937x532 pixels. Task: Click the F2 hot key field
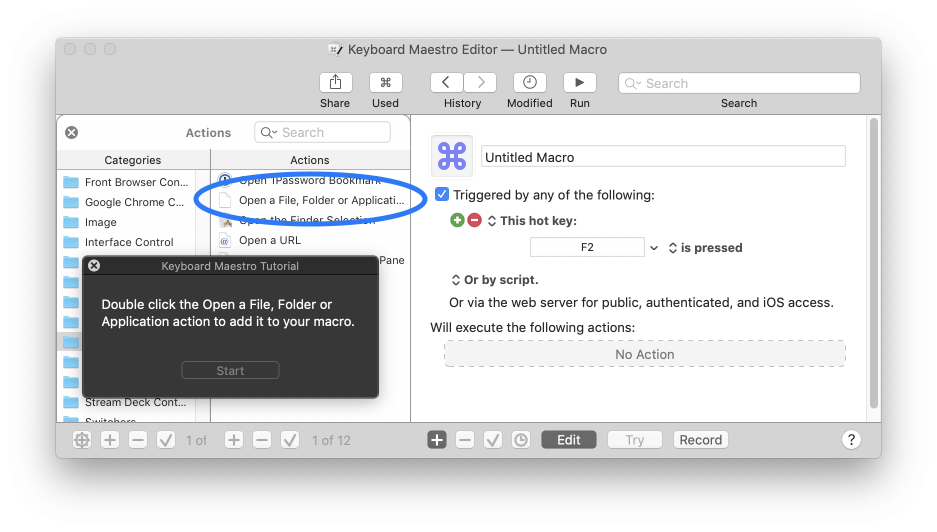coord(587,247)
